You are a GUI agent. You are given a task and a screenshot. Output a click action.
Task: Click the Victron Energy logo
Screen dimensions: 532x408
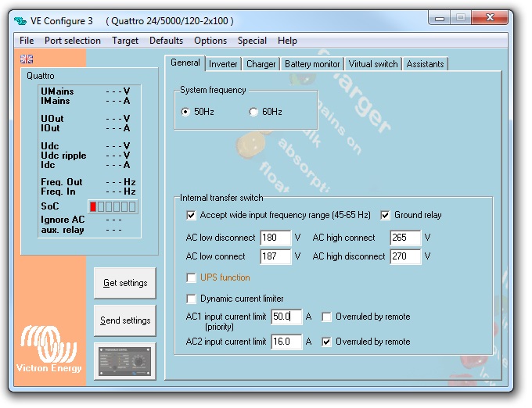pos(49,349)
